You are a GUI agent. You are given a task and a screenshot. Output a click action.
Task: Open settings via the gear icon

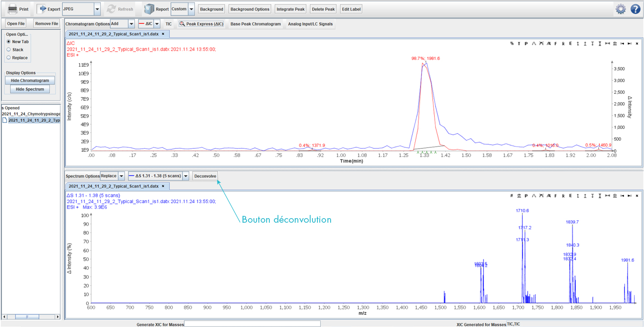click(621, 9)
